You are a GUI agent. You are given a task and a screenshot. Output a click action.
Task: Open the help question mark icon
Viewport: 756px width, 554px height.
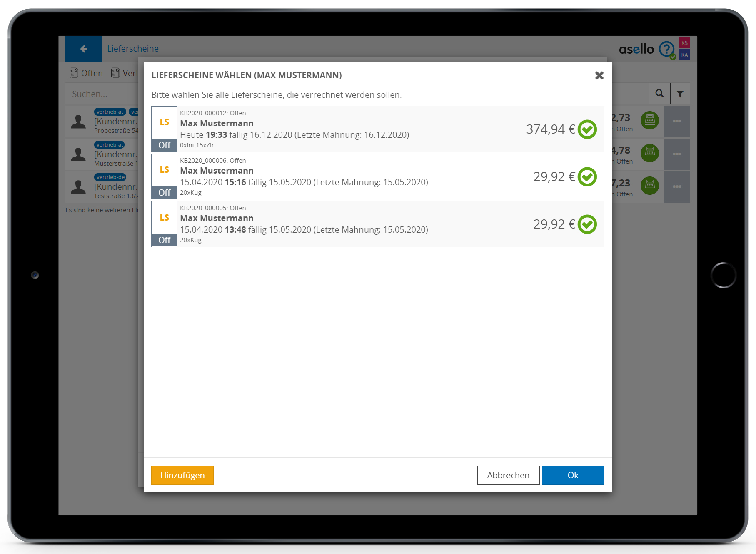(x=666, y=49)
